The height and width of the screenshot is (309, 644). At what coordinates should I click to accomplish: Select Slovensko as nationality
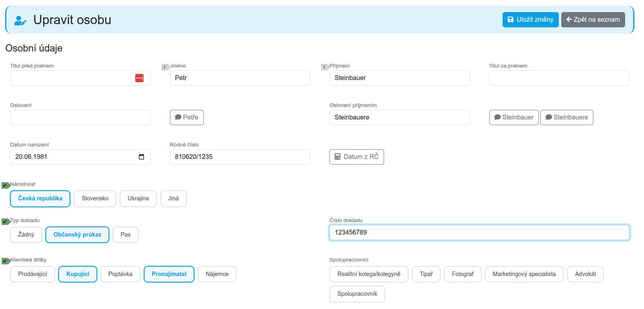point(95,198)
